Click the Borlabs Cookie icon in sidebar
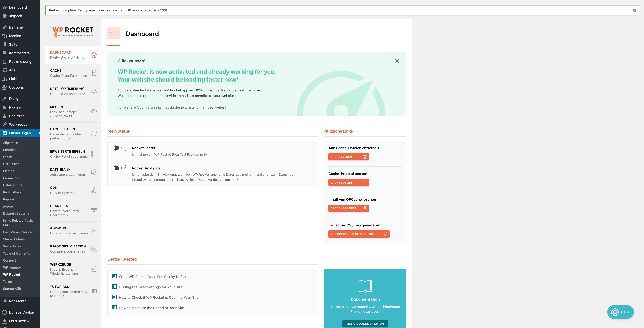This screenshot has width=644, height=328. [x=5, y=312]
